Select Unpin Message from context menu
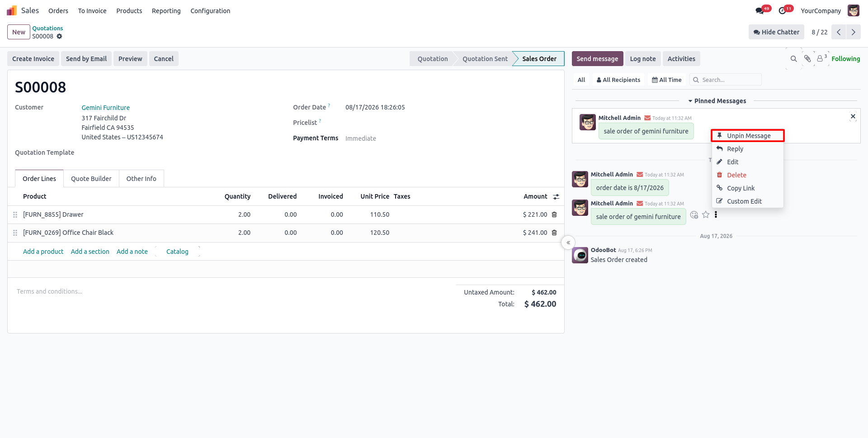868x438 pixels. 748,136
